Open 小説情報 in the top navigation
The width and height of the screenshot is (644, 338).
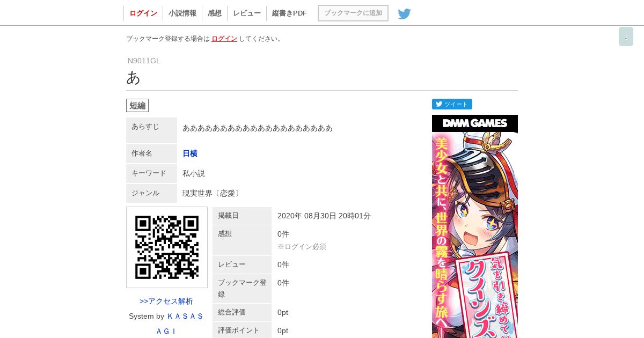[x=182, y=13]
